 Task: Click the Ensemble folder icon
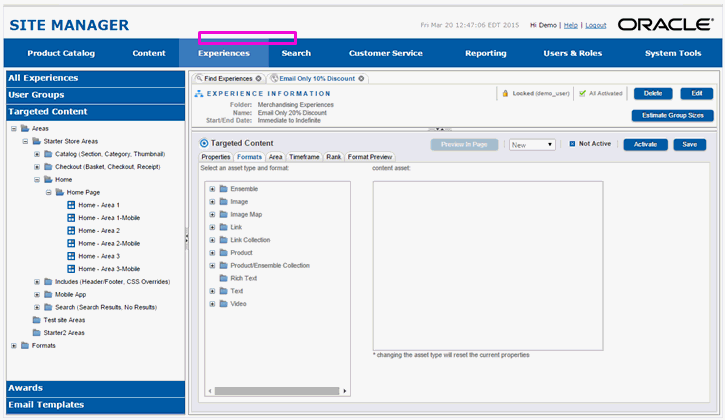click(x=224, y=189)
